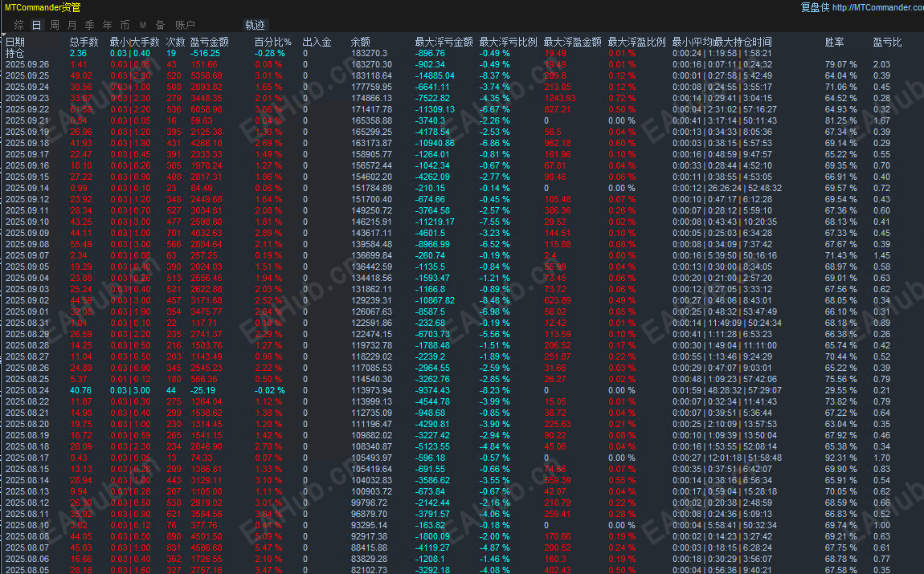Open the http://MTCommander.com link
924x574 pixels.
click(878, 8)
